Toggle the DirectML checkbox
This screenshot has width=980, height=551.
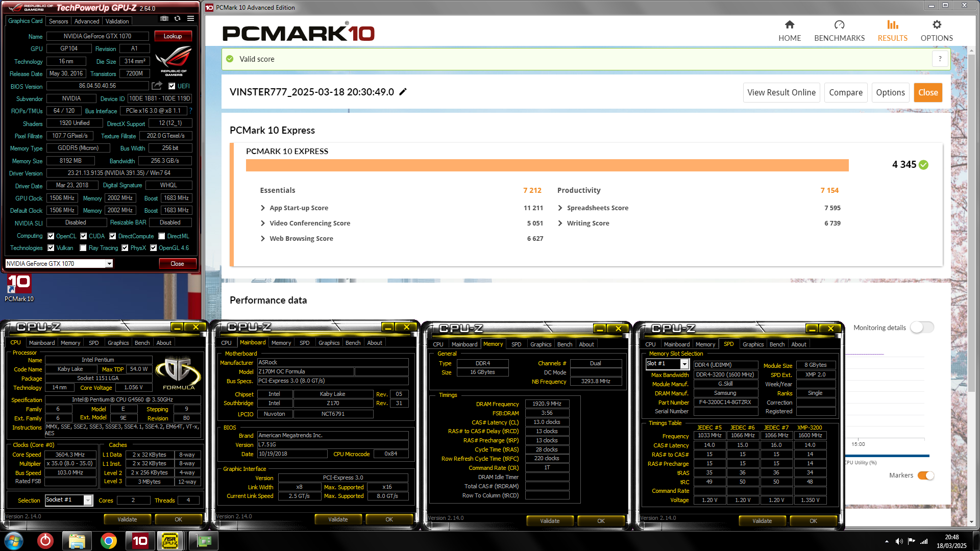click(161, 236)
